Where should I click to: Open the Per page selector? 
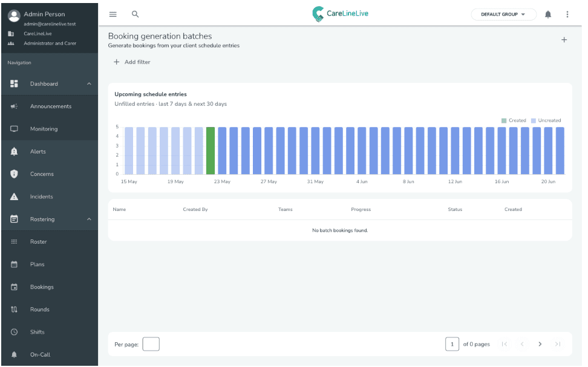[x=151, y=344]
